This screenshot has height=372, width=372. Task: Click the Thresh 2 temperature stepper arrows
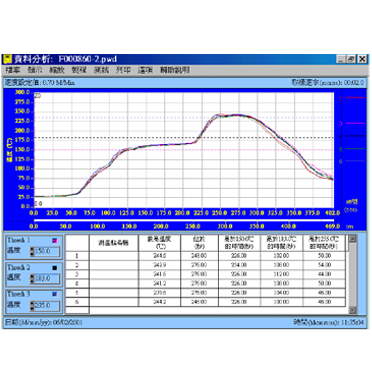[32, 279]
